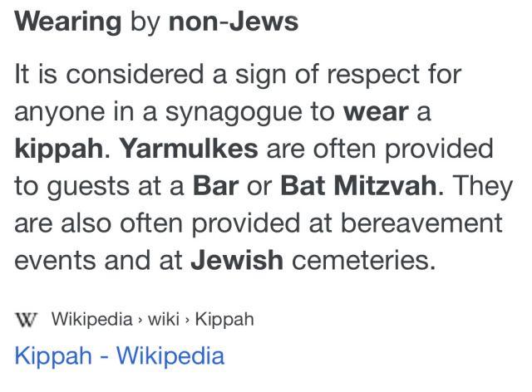Click the 'Kippah' breadcrumb segment

tap(224, 319)
